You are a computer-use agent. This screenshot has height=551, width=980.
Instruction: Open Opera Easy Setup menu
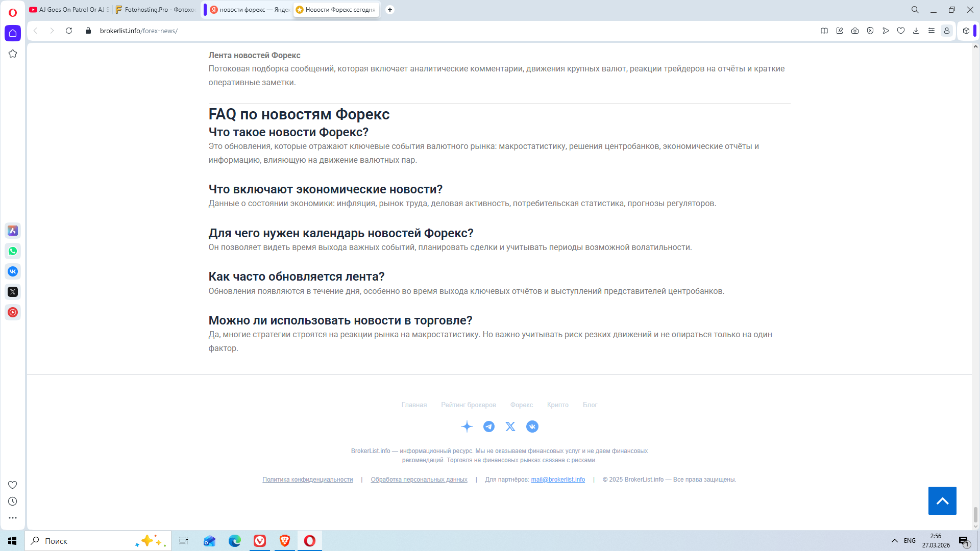tap(932, 31)
